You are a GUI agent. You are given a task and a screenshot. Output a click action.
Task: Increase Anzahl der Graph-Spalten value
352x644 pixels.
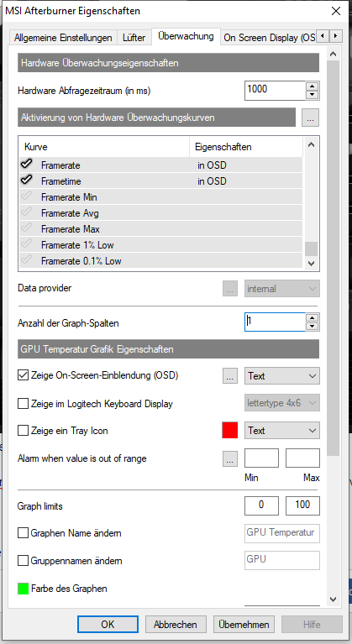click(x=313, y=318)
